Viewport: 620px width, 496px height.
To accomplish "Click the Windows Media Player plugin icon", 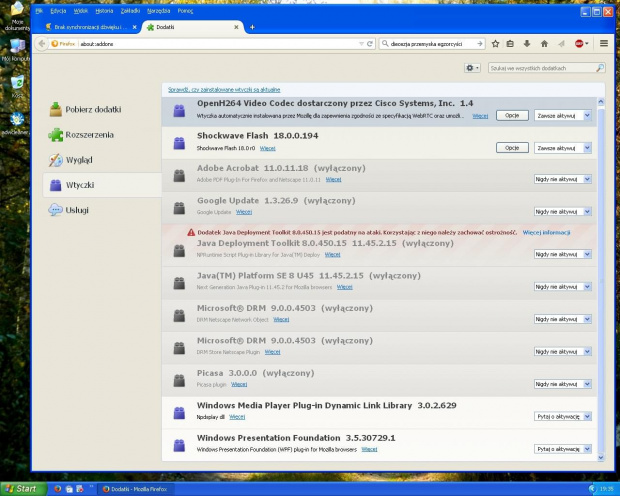I will (x=179, y=413).
